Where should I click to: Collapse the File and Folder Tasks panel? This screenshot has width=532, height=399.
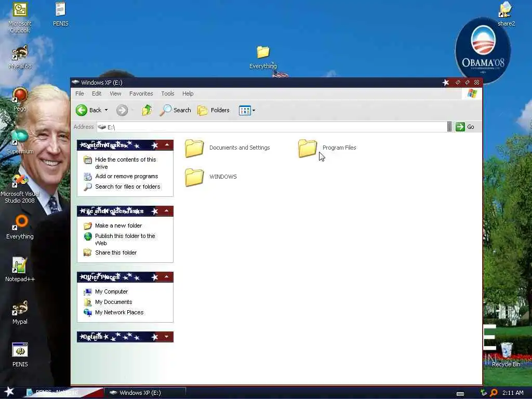point(167,211)
